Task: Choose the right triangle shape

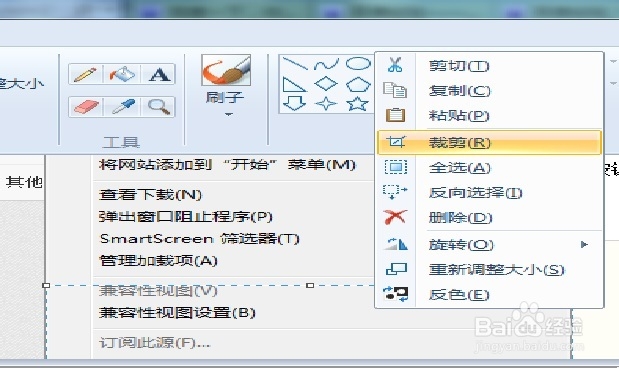Action: pyautogui.click(x=294, y=84)
